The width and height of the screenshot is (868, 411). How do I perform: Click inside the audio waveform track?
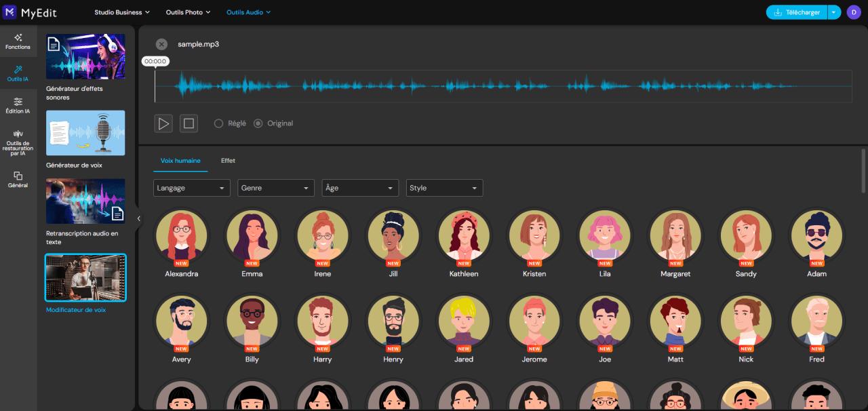(503, 86)
